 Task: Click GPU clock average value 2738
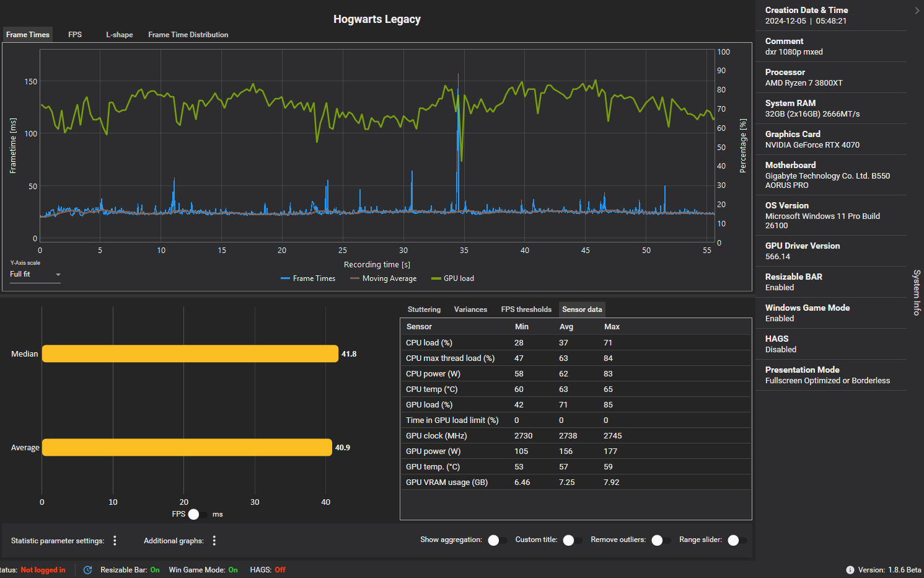[x=568, y=436]
